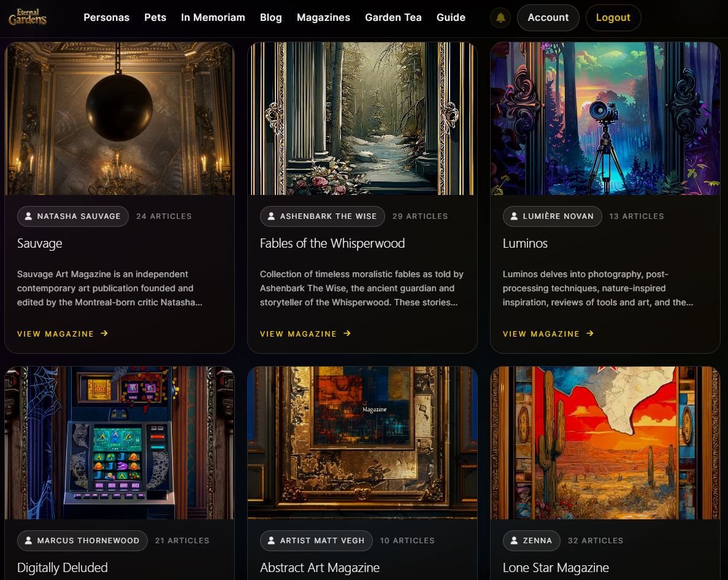Click the person icon beside Lumière Novan
The image size is (728, 580).
click(x=514, y=216)
